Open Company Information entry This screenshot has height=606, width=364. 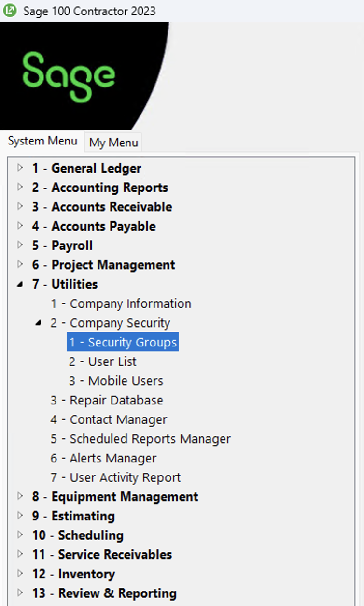[121, 303]
